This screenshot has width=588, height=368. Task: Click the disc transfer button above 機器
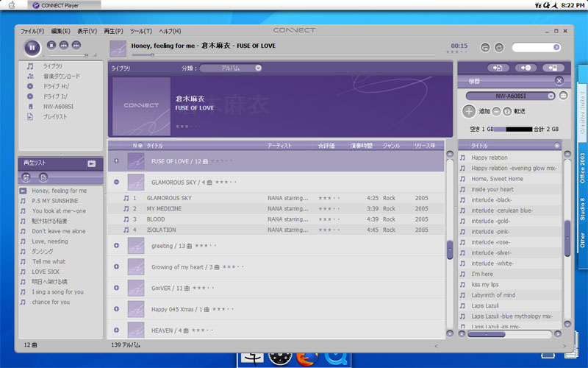pos(526,68)
